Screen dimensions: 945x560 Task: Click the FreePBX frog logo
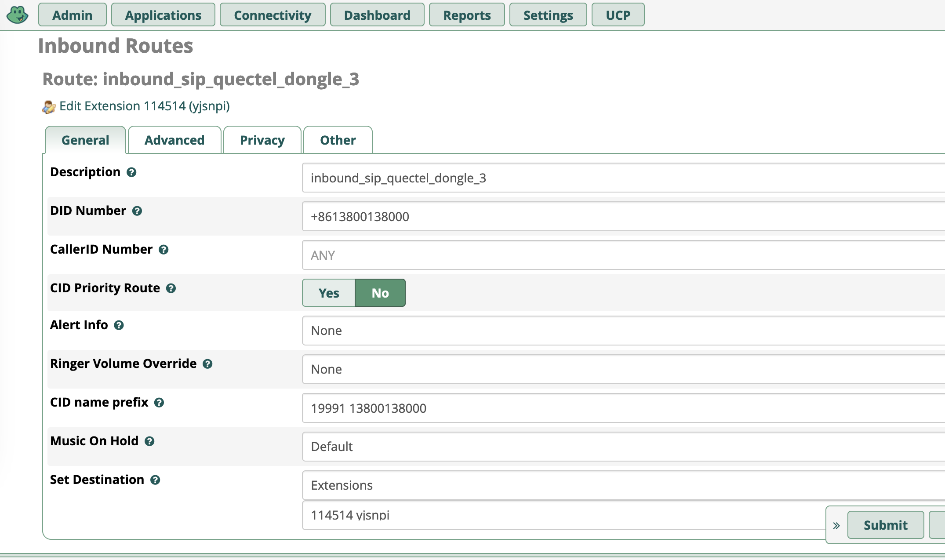coord(17,15)
